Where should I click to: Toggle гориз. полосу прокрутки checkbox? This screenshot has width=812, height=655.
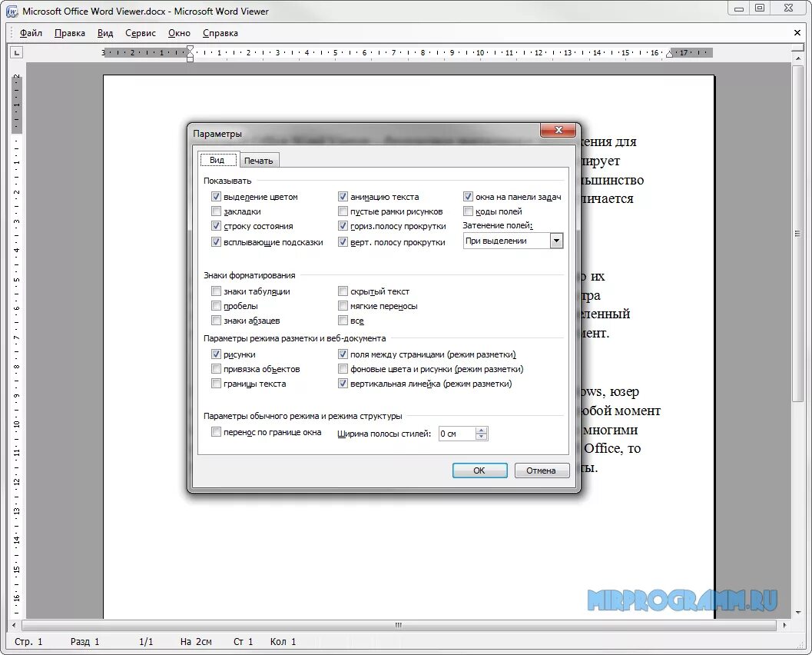pyautogui.click(x=343, y=225)
